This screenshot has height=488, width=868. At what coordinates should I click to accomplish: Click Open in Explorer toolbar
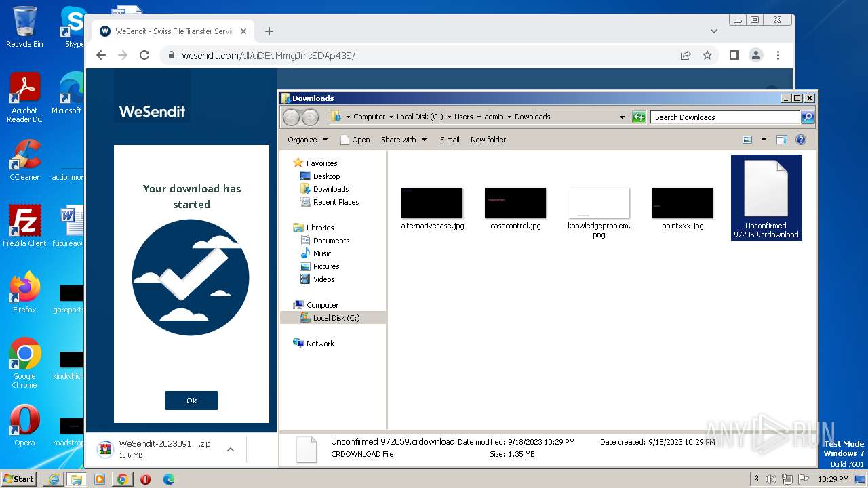tap(355, 140)
